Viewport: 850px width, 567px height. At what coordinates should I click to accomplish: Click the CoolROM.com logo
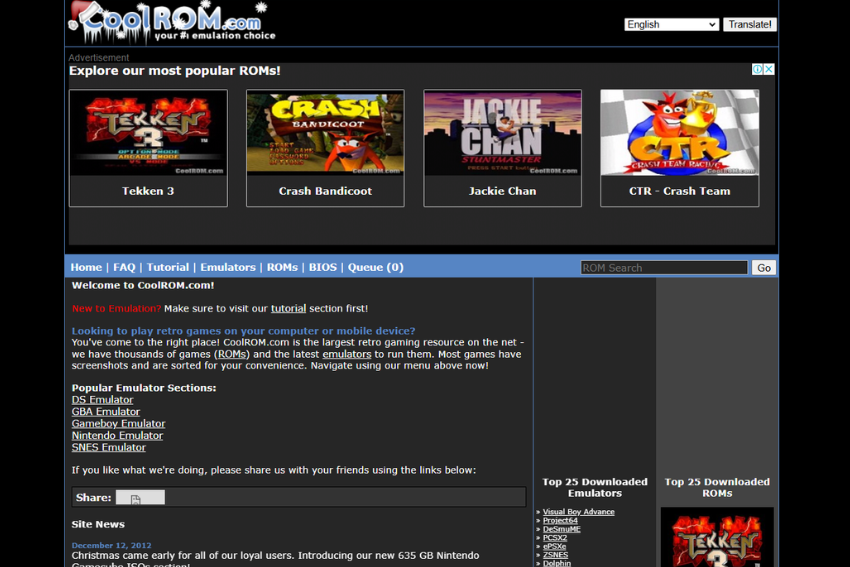(172, 23)
